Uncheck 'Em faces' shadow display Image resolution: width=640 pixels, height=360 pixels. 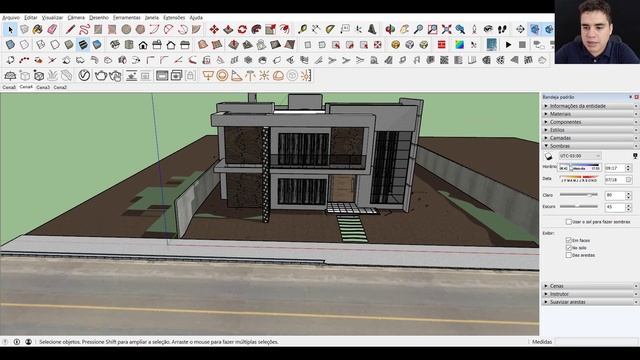click(x=568, y=240)
